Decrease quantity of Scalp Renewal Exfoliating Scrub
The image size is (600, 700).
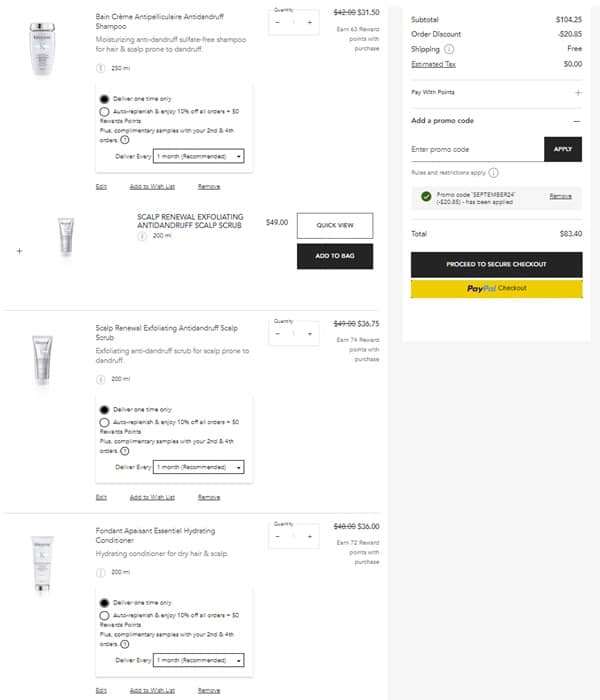pos(277,334)
